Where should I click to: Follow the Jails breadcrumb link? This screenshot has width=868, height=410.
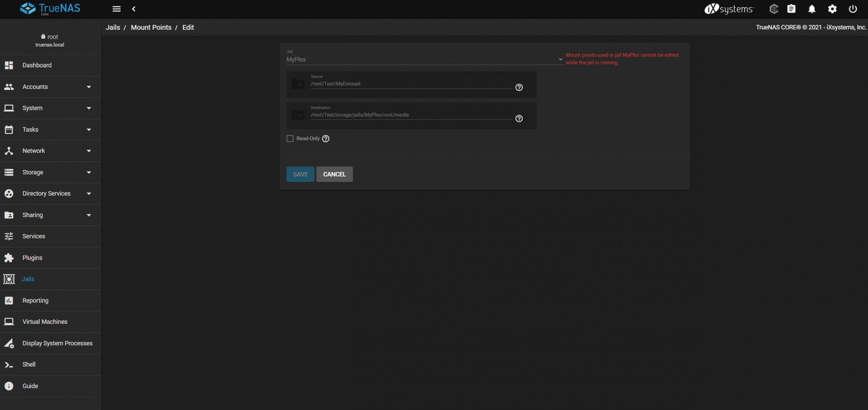113,28
